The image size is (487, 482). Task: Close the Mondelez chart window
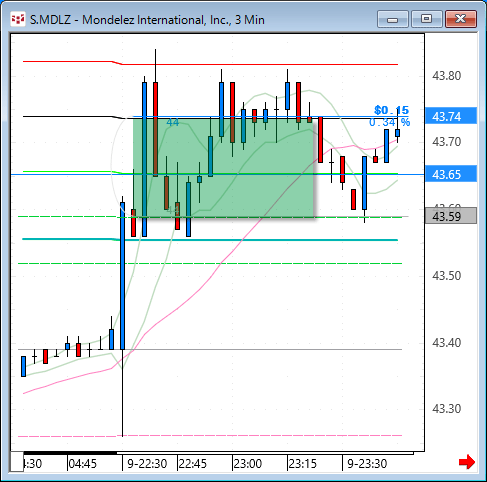coord(461,19)
